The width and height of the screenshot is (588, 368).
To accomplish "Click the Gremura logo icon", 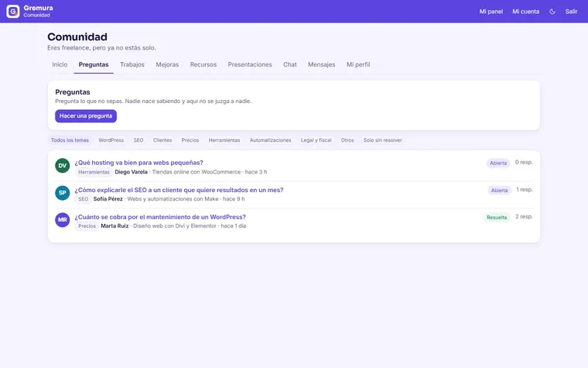I will click(12, 12).
